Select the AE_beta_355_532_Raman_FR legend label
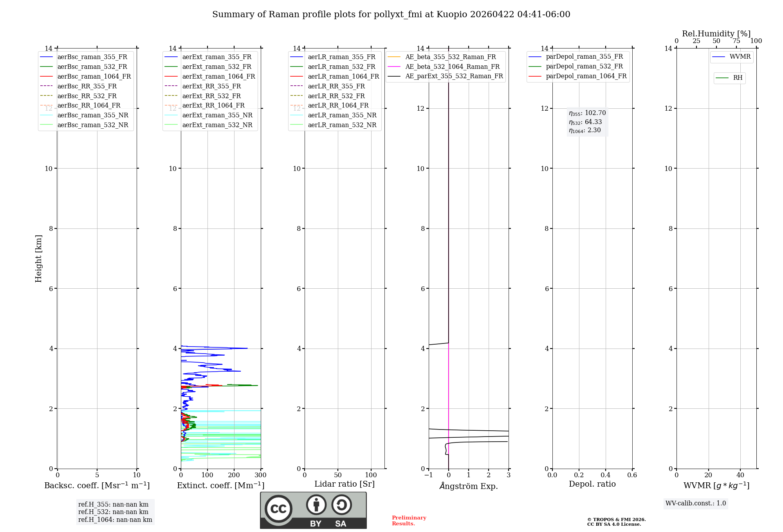Viewport: 783px width, 532px height. 450,57
